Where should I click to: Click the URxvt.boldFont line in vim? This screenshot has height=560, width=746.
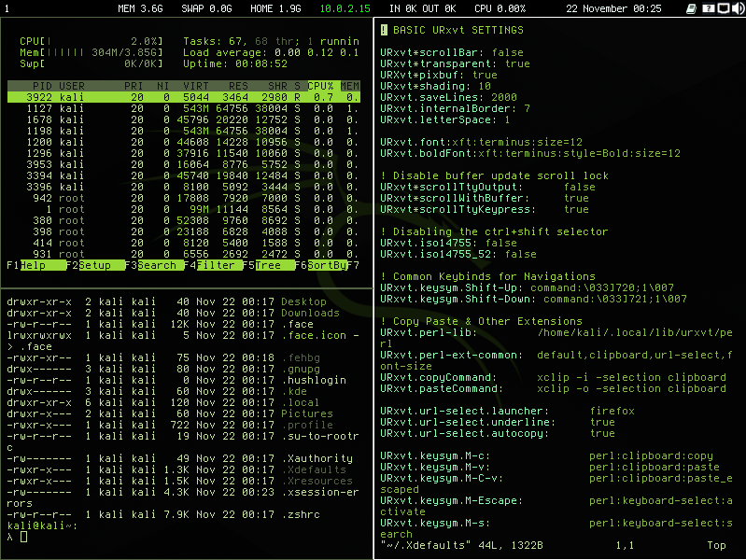tap(530, 153)
